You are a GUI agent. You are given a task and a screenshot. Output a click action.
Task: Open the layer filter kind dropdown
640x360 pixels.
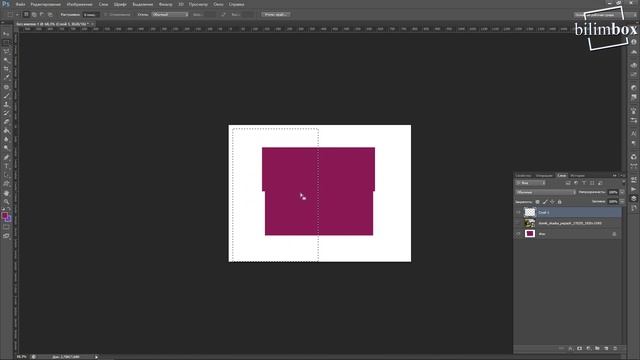pyautogui.click(x=530, y=183)
